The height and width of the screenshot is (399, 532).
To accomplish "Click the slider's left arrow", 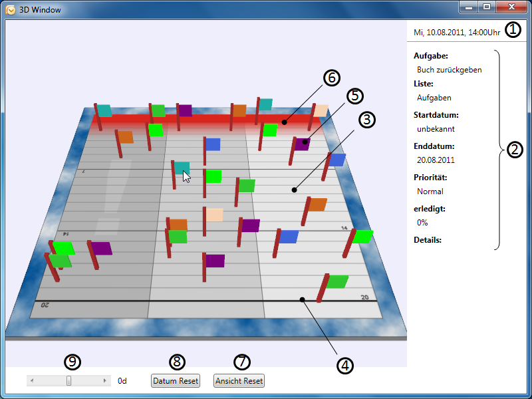I will 32,381.
